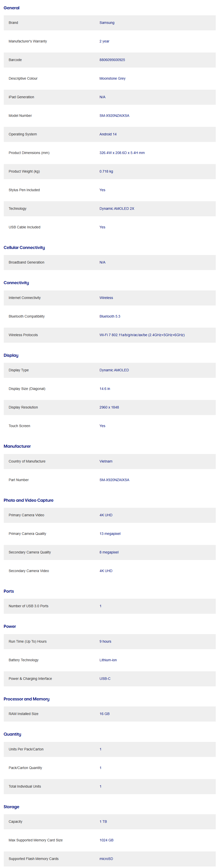Select the Samsung brand value
The width and height of the screenshot is (218, 868).
pyautogui.click(x=107, y=23)
